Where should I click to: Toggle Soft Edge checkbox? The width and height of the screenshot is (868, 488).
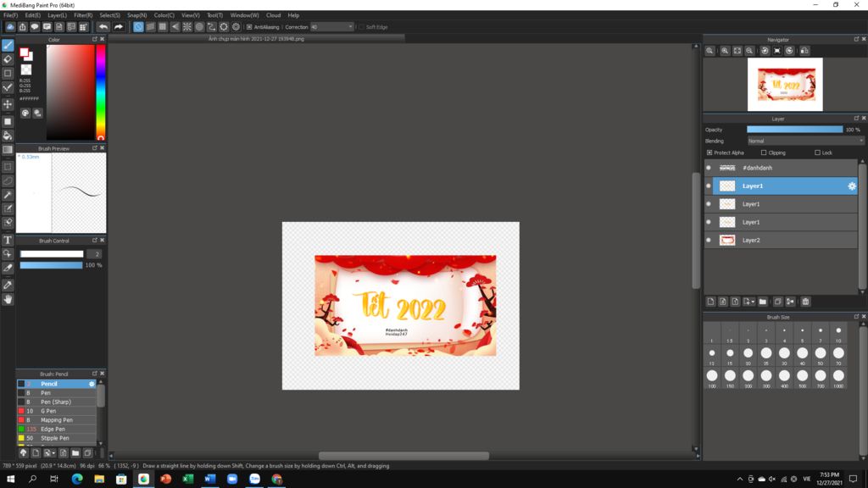point(361,27)
